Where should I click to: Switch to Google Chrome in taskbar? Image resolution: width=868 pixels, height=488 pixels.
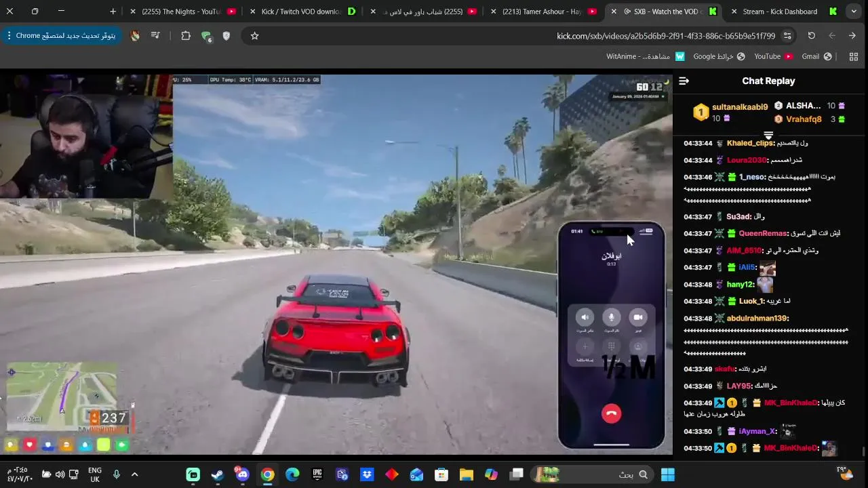point(267,474)
